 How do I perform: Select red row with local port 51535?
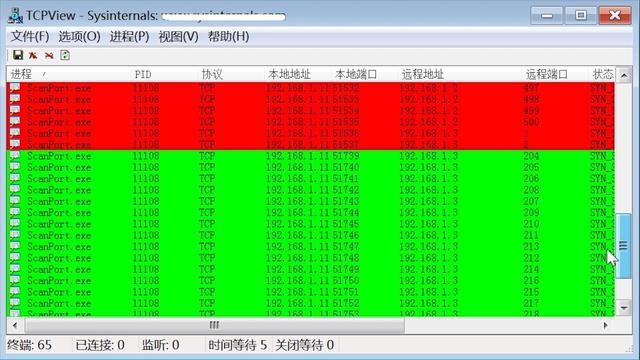click(x=311, y=122)
